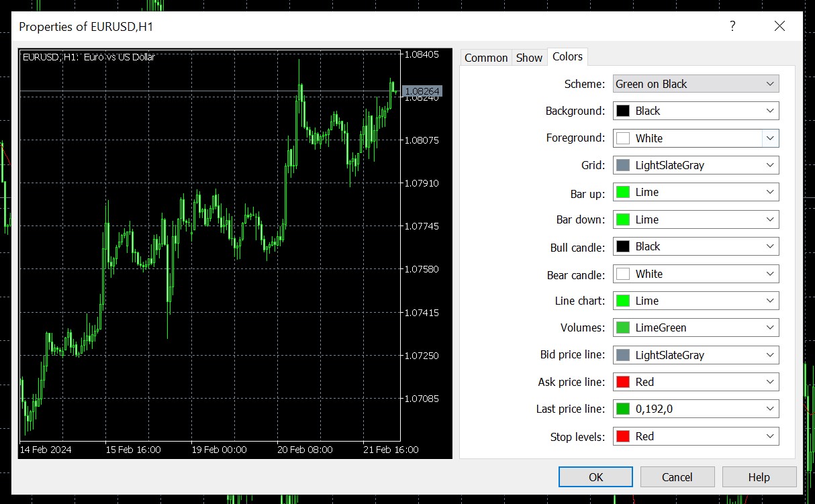
Task: Close the Properties of EURUSD,H1 dialog
Action: click(779, 26)
